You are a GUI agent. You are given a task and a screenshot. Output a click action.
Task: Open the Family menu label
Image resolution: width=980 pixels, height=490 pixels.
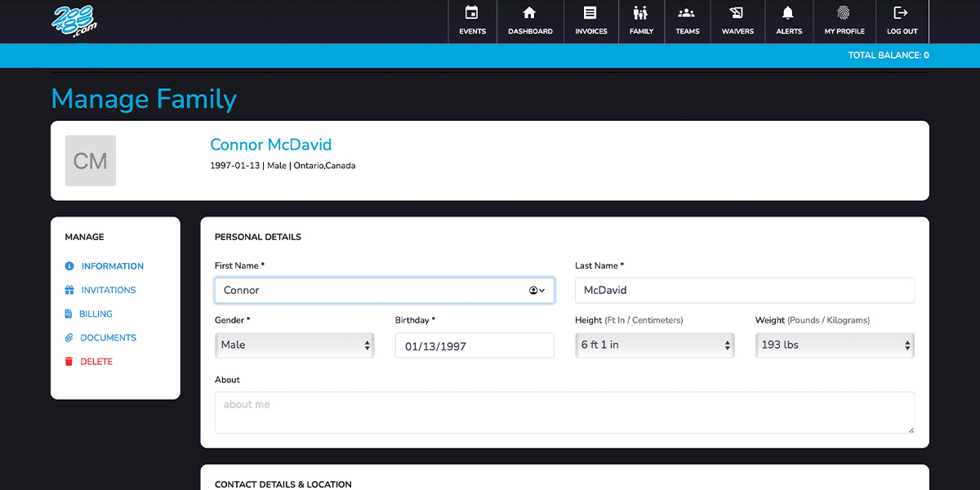click(641, 32)
